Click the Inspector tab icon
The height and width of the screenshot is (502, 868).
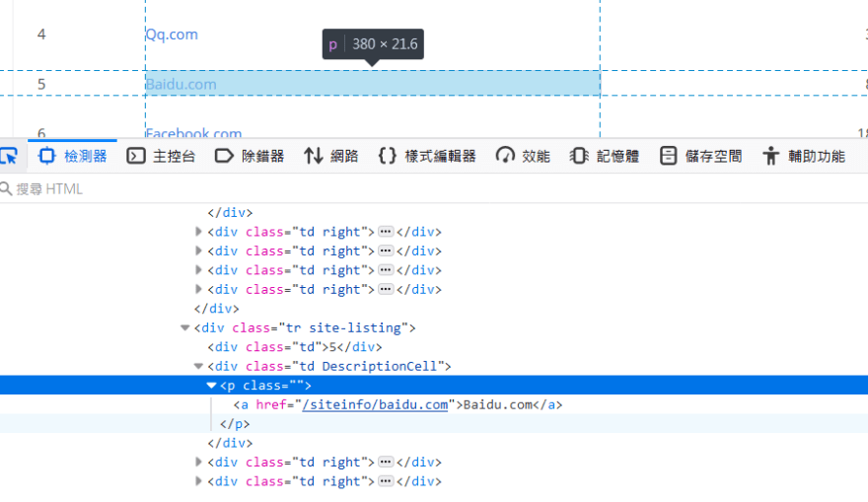click(x=47, y=156)
